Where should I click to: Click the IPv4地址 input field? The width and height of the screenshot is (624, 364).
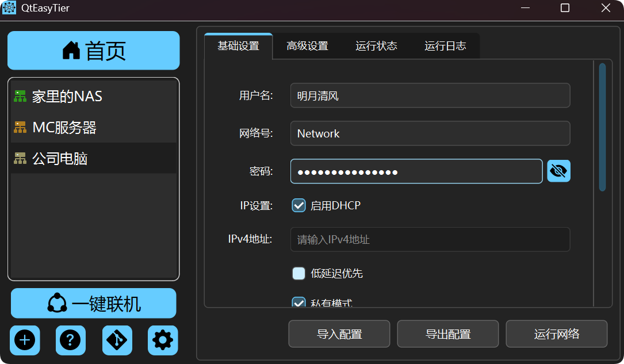[x=430, y=239]
